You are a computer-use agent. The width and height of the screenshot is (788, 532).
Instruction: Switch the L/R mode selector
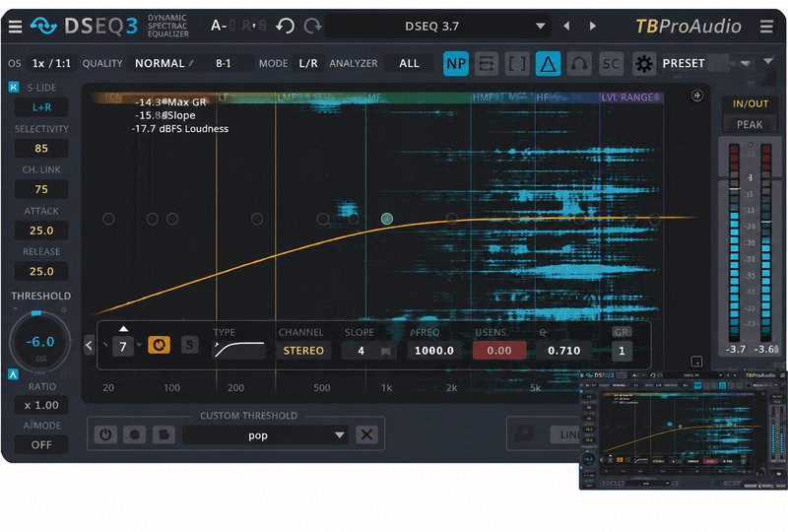tap(308, 63)
